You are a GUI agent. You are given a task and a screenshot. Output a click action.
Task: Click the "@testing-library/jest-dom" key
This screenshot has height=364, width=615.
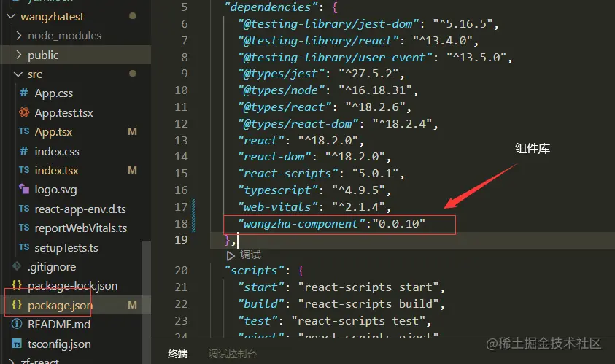pyautogui.click(x=329, y=24)
